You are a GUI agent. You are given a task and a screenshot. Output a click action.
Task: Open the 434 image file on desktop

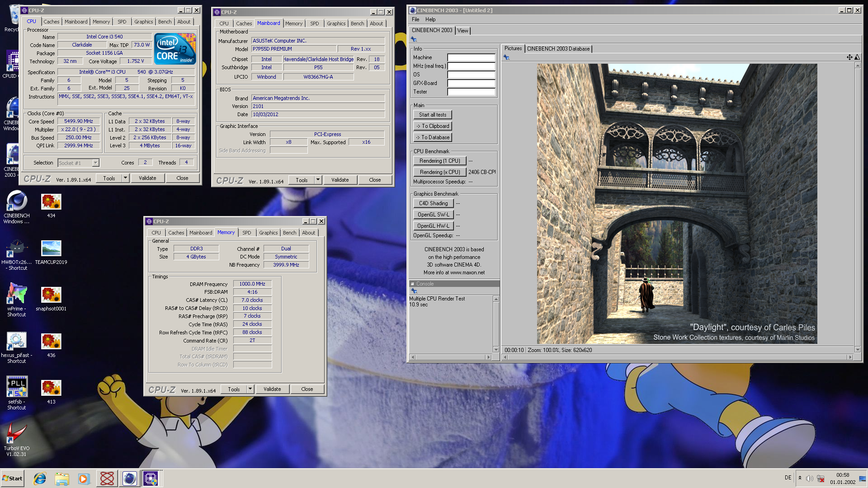click(x=51, y=206)
